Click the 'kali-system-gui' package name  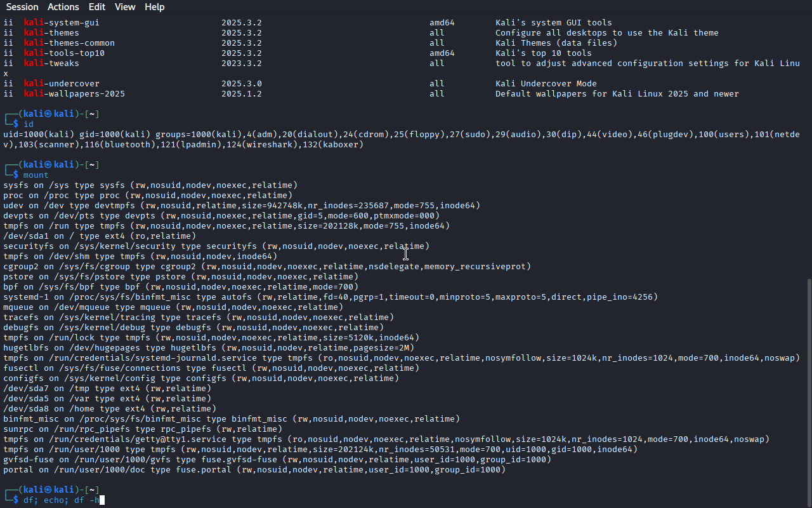click(x=62, y=23)
